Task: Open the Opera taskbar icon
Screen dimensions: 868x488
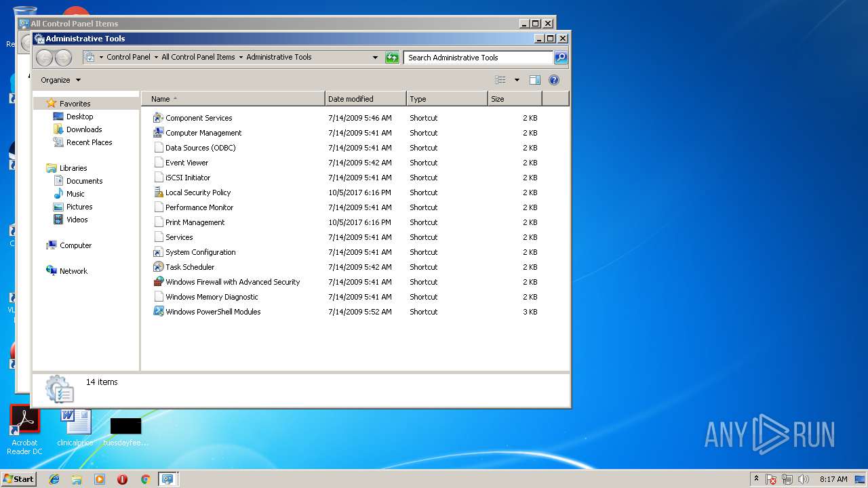Action: coord(122,479)
